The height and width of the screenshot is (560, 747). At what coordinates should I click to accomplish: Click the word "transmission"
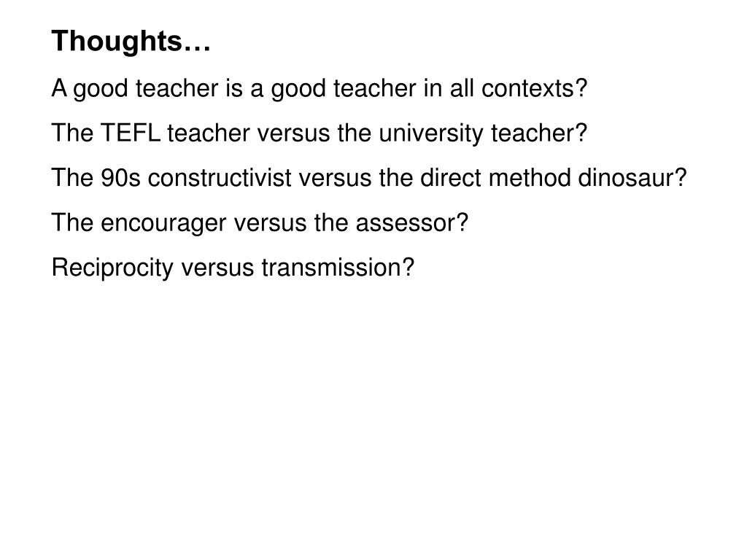click(332, 268)
